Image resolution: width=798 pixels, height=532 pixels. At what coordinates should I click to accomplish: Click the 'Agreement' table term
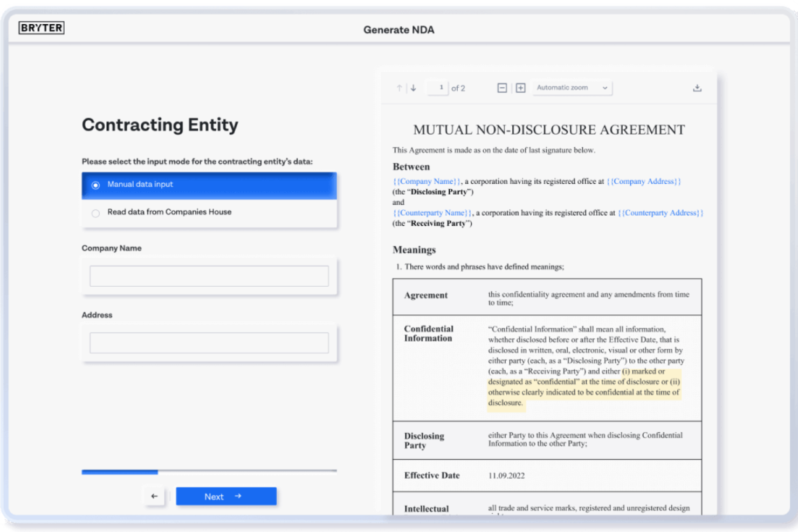pos(426,295)
